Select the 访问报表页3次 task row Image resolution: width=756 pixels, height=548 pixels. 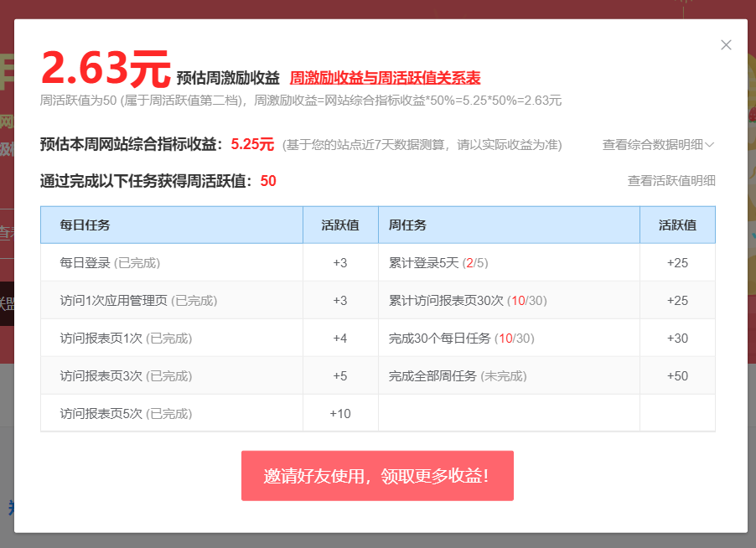(x=126, y=375)
